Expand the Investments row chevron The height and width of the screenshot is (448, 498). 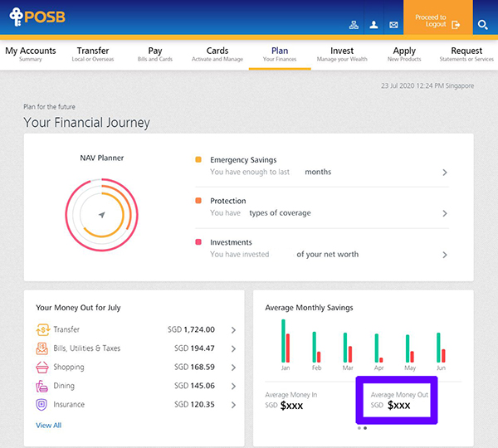445,255
